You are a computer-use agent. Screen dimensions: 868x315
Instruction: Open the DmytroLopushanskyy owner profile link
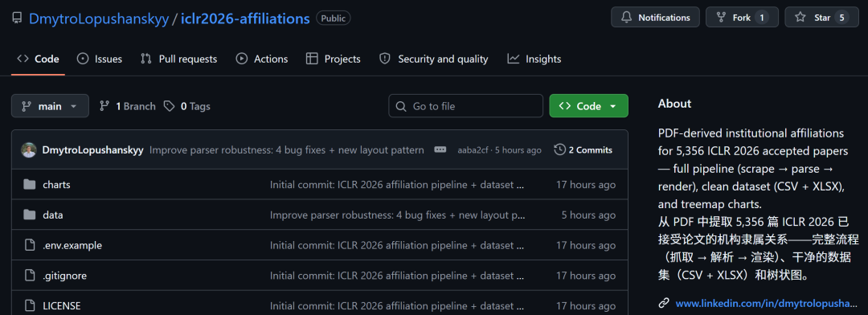99,18
